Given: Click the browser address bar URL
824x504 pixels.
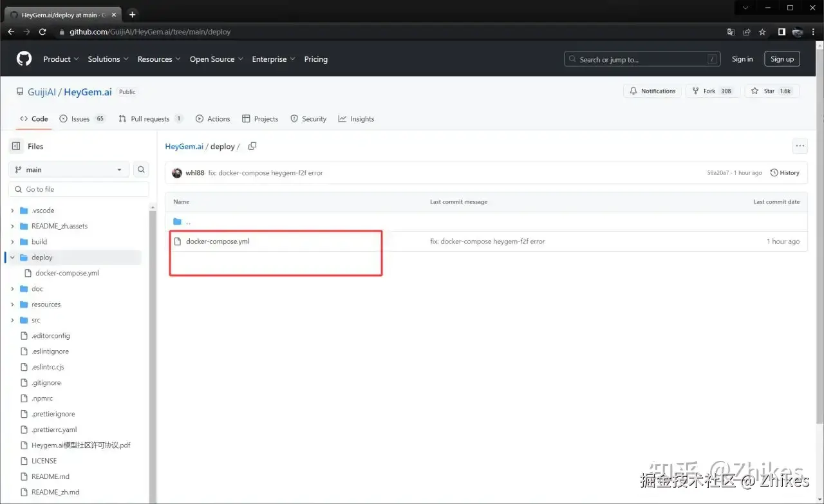Looking at the screenshot, I should pyautogui.click(x=149, y=32).
